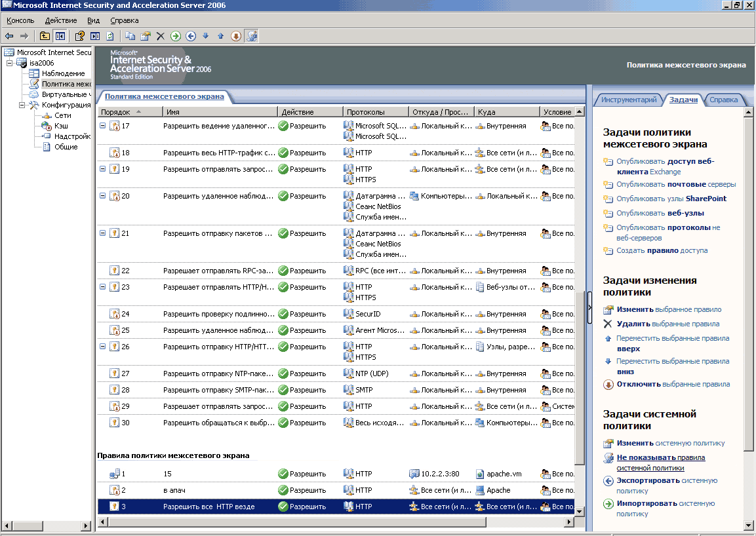Switch to the Инструментарий tab
Screen dimensions: 756x536
coord(629,100)
